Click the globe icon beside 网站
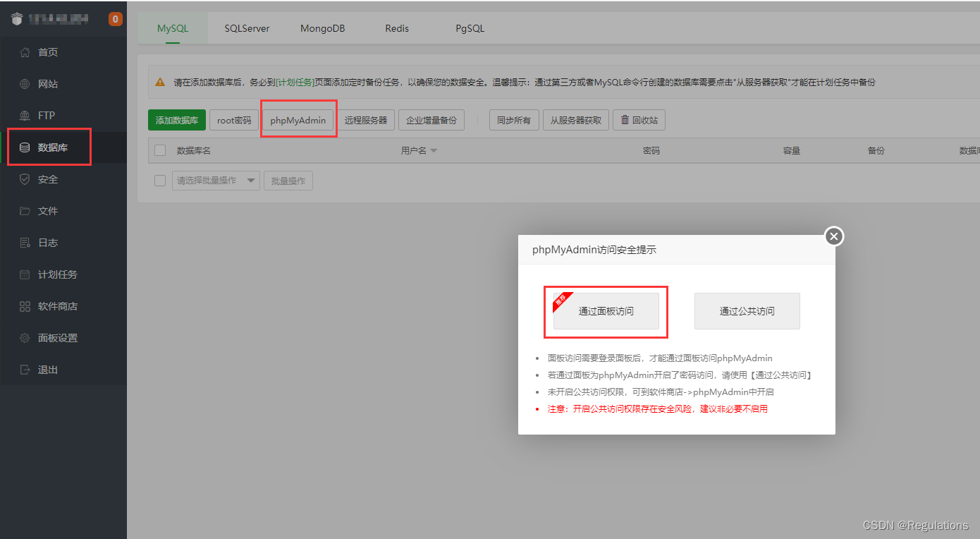 (x=25, y=84)
